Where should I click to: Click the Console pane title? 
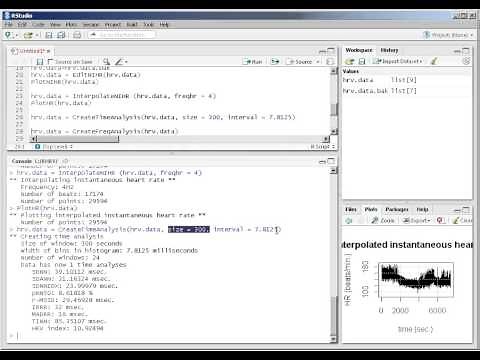point(22,161)
